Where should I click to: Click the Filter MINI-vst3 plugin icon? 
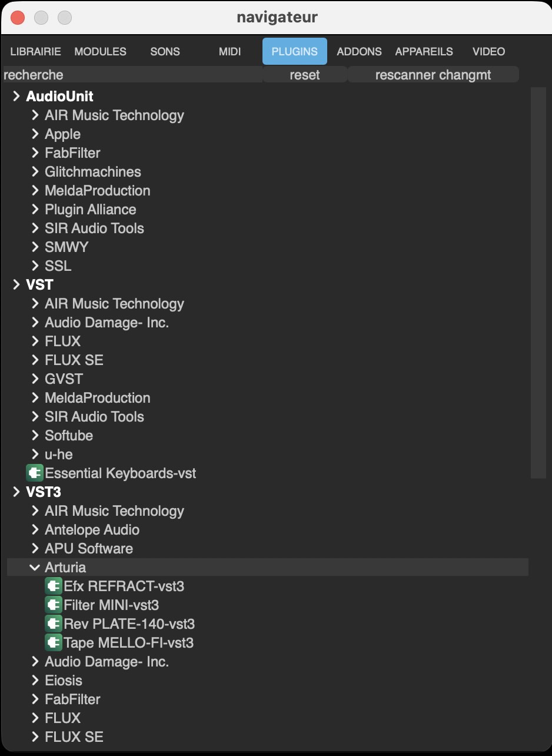(54, 605)
